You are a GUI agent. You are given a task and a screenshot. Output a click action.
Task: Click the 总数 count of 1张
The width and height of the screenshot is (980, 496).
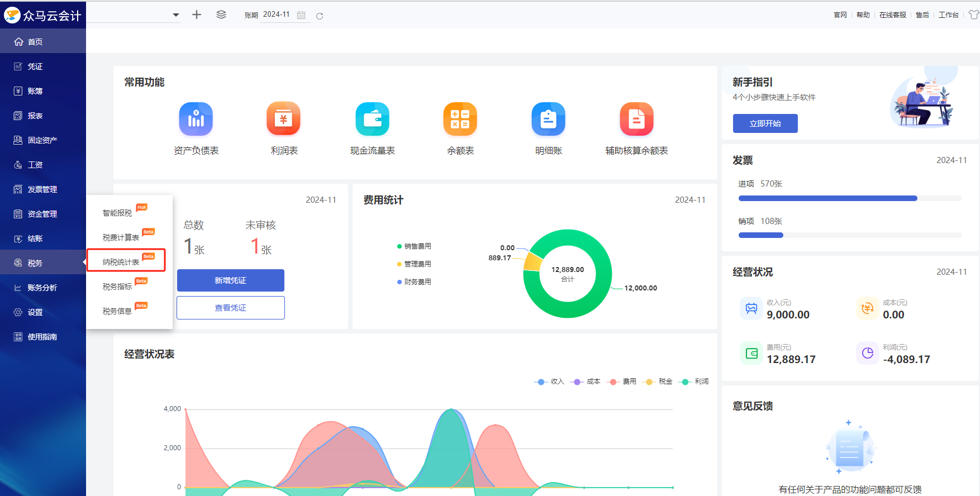[x=194, y=246]
